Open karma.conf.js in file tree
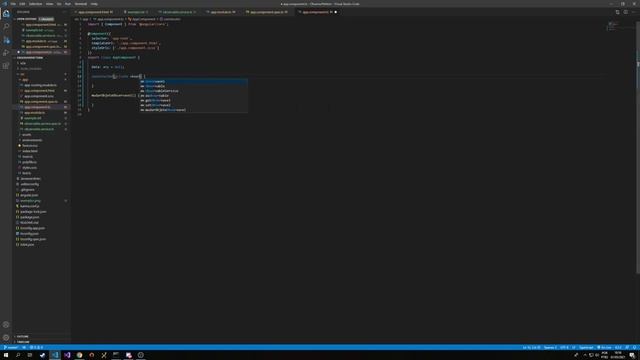The width and height of the screenshot is (640, 360). (x=30, y=206)
